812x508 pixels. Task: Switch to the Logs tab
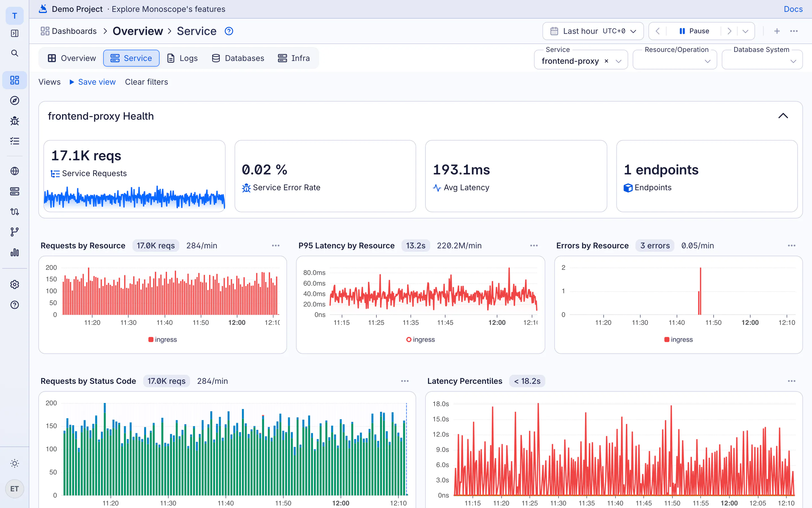(x=182, y=58)
